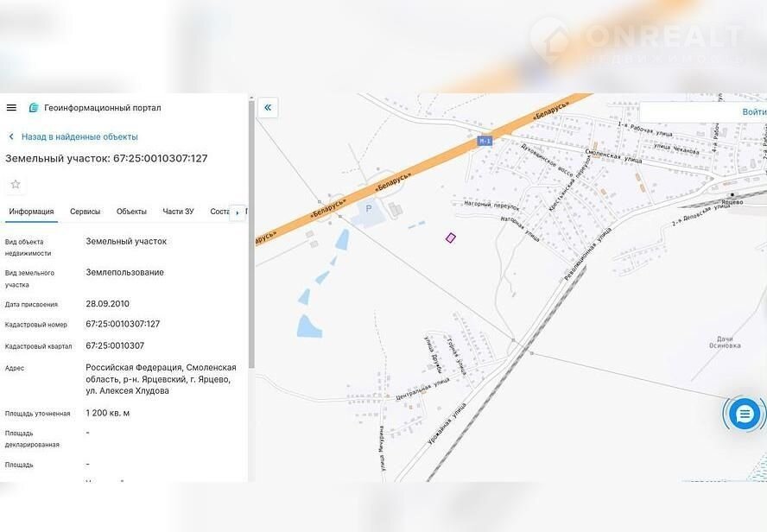
Task: Click the M-1 highway shield marker
Action: coord(484,140)
